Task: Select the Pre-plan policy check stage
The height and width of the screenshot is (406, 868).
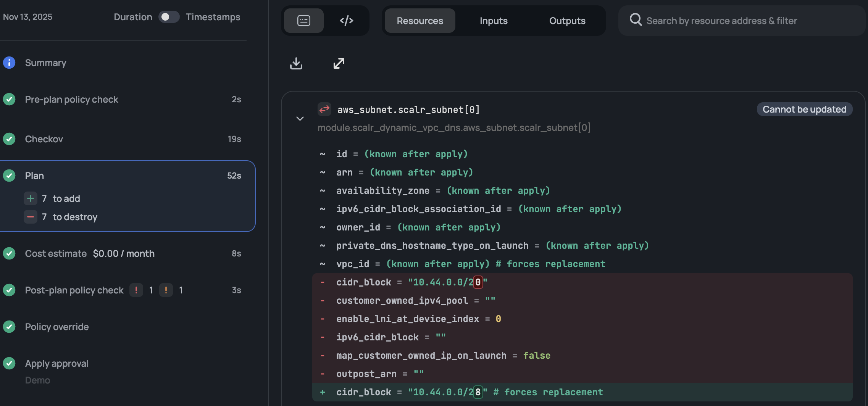Action: click(x=71, y=99)
